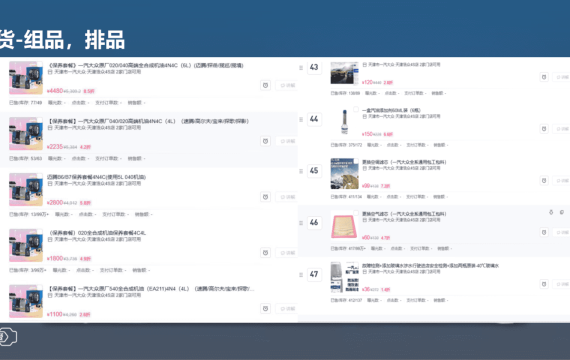Click the sequence number box 45
Viewport: 570px width, 360px height.
click(x=314, y=171)
